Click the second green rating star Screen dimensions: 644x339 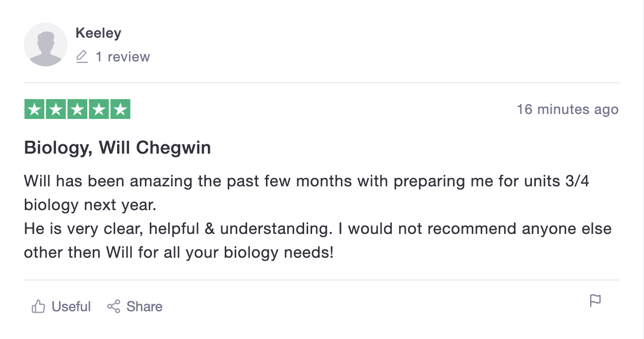click(x=56, y=110)
